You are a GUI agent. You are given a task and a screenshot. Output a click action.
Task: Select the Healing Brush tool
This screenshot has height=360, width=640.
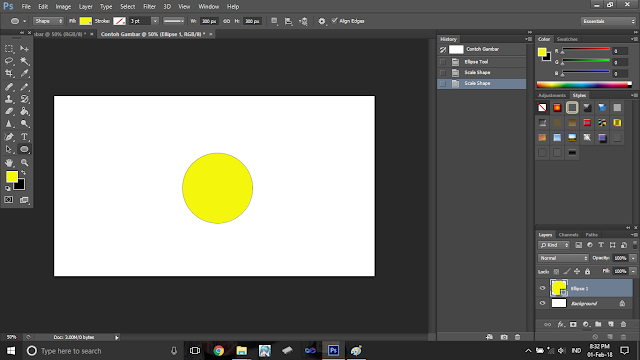coord(9,87)
